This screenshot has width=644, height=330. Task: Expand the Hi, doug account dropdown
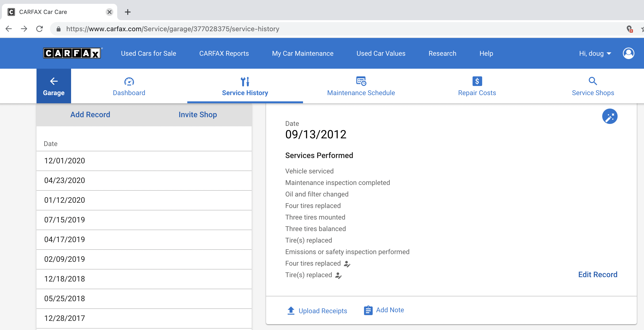595,53
